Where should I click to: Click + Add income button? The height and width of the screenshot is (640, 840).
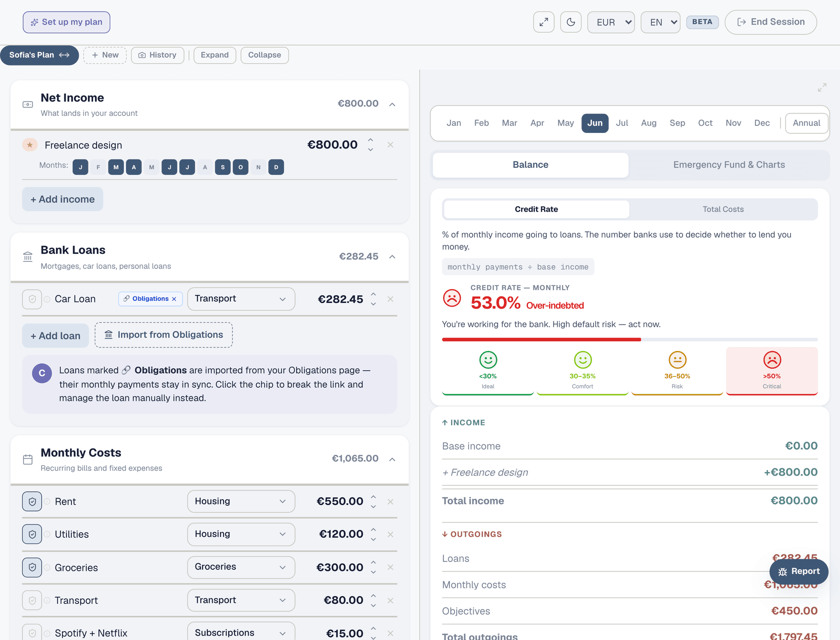tap(63, 199)
